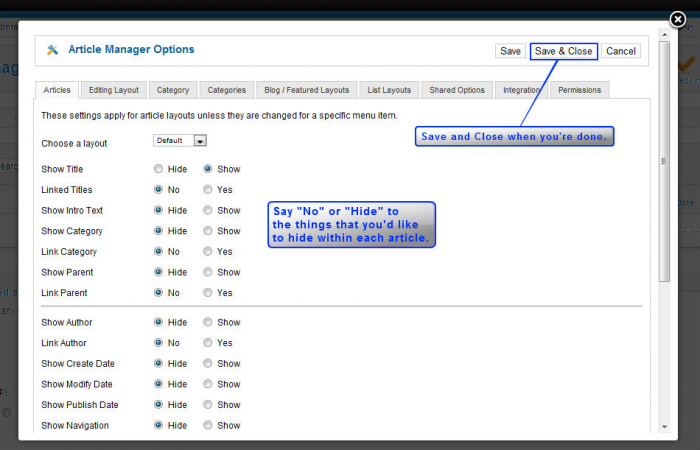Viewport: 700px width, 450px height.
Task: Select Show for Show Parent
Action: pos(208,272)
